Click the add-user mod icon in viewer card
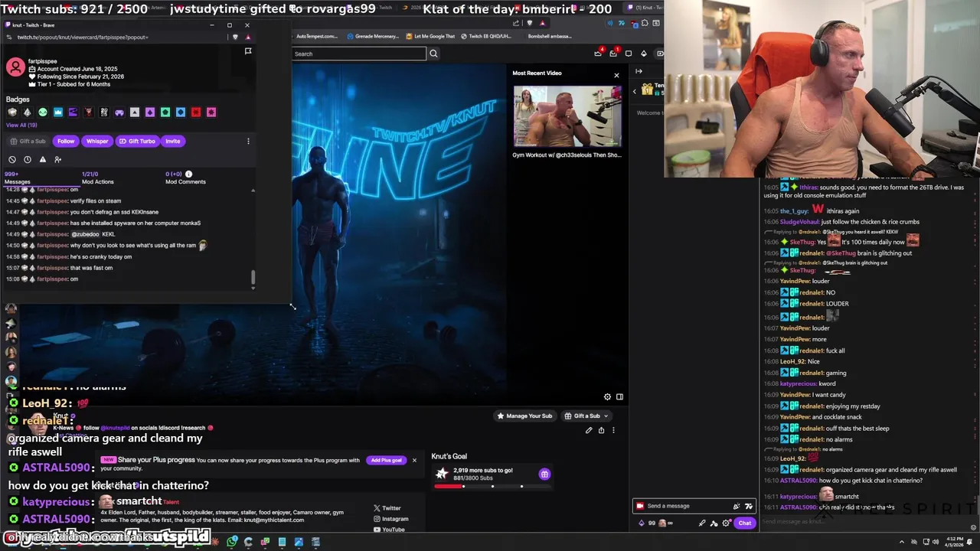Screen dimensions: 980x551 (58, 159)
